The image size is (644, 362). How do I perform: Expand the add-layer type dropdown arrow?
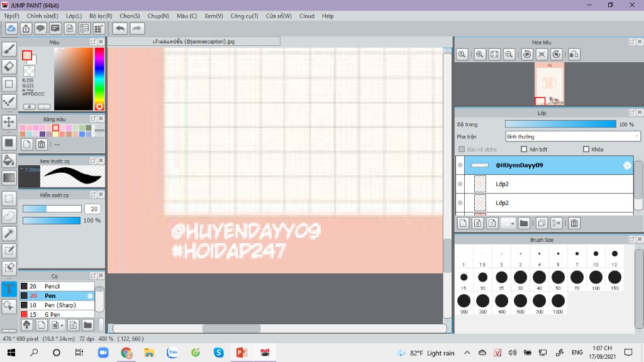(511, 223)
